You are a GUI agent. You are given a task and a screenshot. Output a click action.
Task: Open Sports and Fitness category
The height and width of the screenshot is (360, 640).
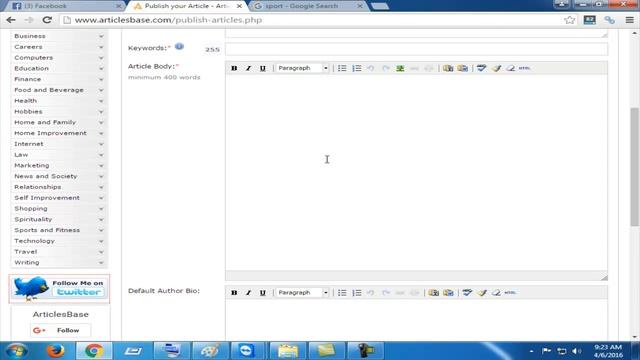(47, 230)
